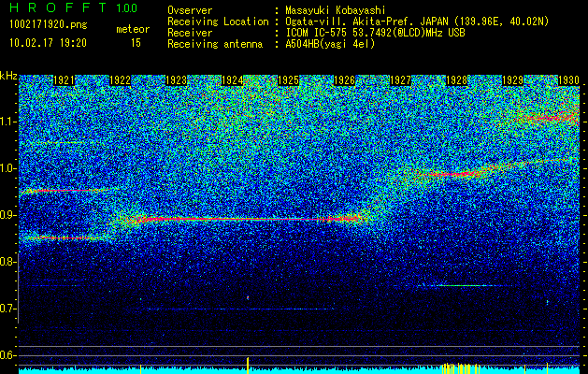Click the 1927 time marker

tap(400, 80)
